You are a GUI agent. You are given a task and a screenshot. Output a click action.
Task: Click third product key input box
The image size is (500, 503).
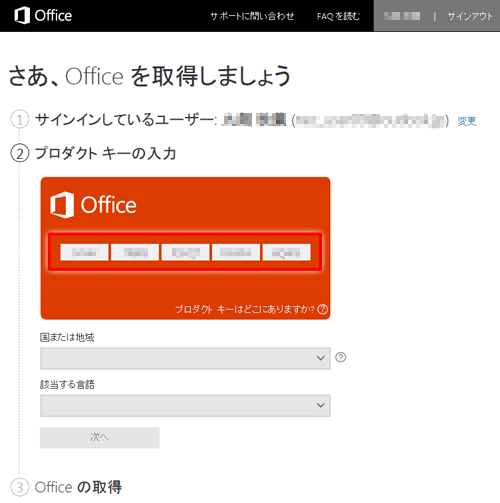coord(186,252)
